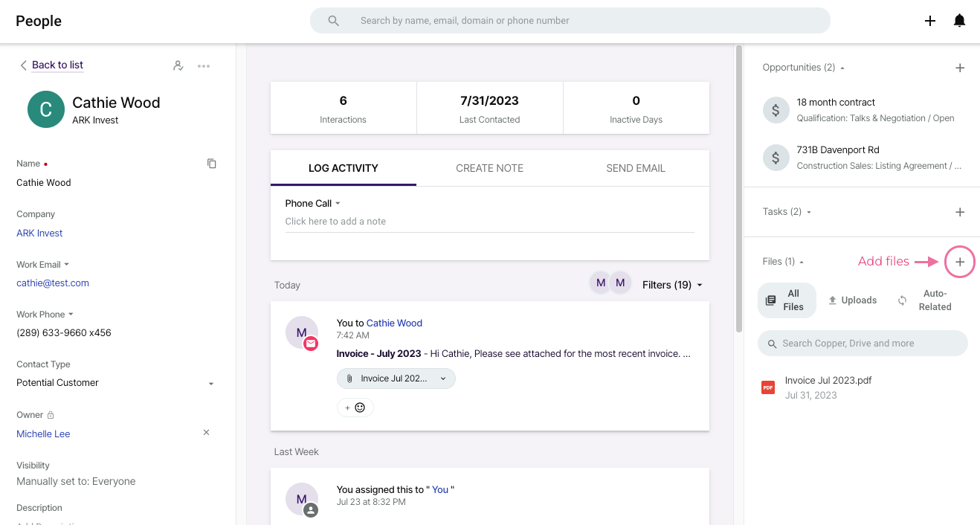Viewport: 980px width, 525px height.
Task: Open the Cathie Wood link in email activity
Action: 394,323
